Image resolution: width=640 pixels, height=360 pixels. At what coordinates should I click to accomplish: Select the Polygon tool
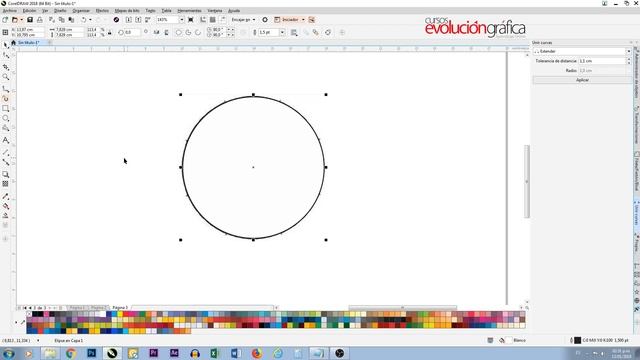point(6,129)
